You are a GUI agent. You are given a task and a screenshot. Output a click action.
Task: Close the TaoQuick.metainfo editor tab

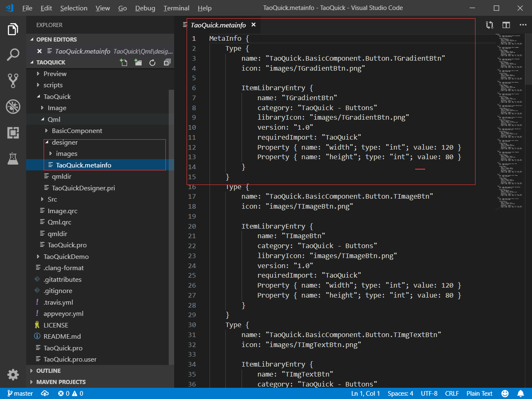tap(254, 25)
